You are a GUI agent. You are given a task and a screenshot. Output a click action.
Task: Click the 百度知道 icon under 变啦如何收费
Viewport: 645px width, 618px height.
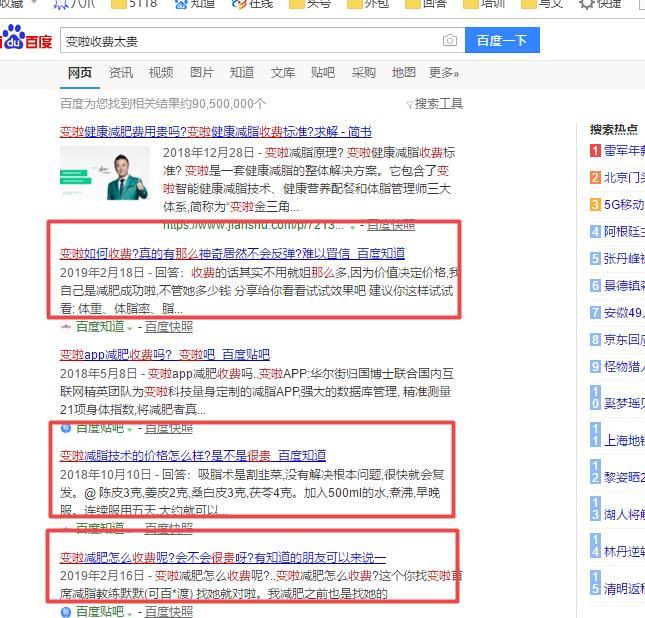[x=66, y=328]
